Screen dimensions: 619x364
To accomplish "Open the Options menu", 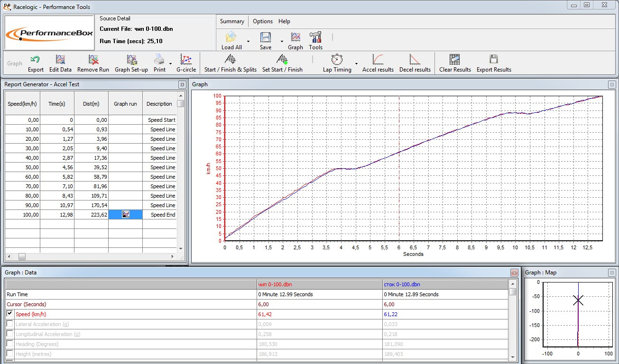I will click(x=262, y=21).
